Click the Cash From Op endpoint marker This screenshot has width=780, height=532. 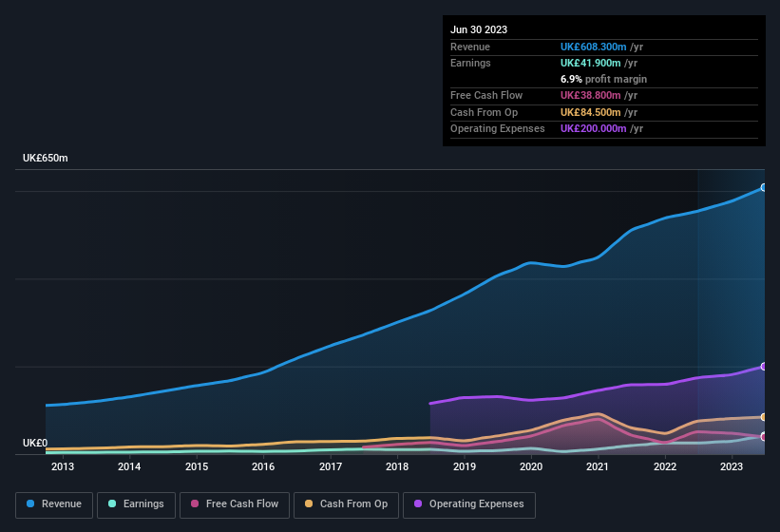pyautogui.click(x=764, y=417)
